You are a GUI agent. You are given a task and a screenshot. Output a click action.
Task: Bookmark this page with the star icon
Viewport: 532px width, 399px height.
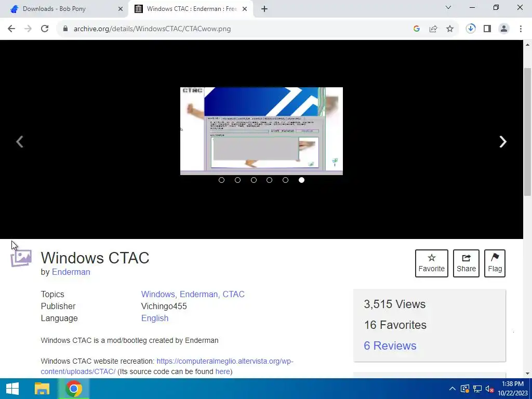click(x=450, y=29)
